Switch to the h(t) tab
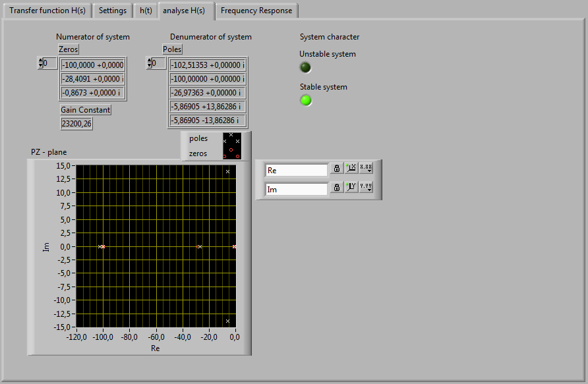The image size is (588, 384). click(x=146, y=11)
